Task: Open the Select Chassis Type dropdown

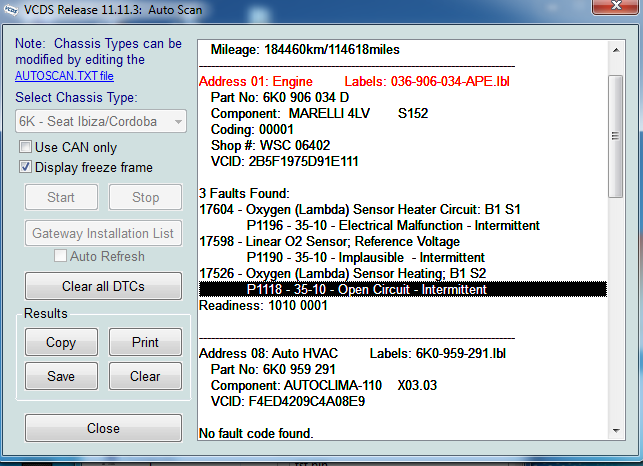Action: (101, 121)
